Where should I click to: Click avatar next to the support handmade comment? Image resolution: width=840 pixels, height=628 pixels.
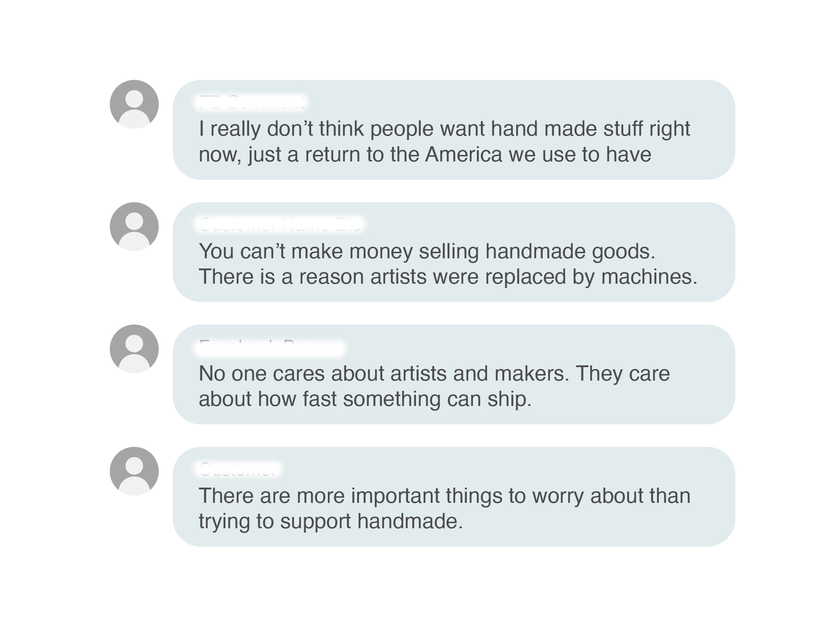click(x=134, y=471)
